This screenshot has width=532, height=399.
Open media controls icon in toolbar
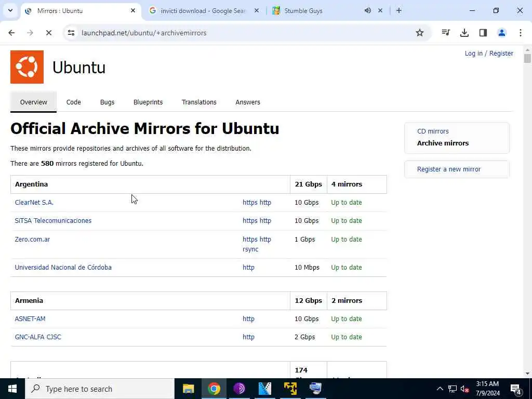click(446, 33)
